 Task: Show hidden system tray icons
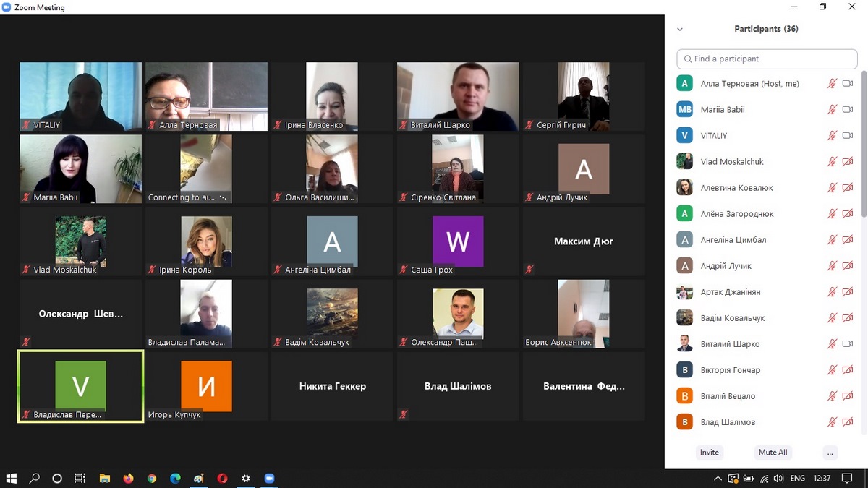tap(718, 479)
